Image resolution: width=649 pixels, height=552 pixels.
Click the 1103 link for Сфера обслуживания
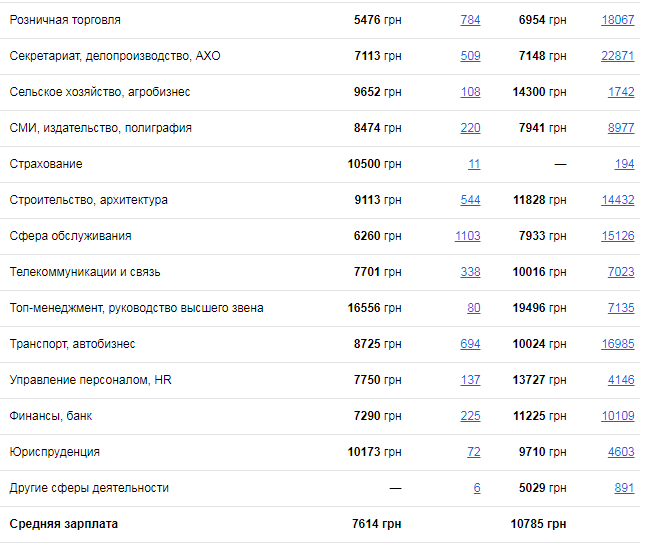[x=467, y=236]
